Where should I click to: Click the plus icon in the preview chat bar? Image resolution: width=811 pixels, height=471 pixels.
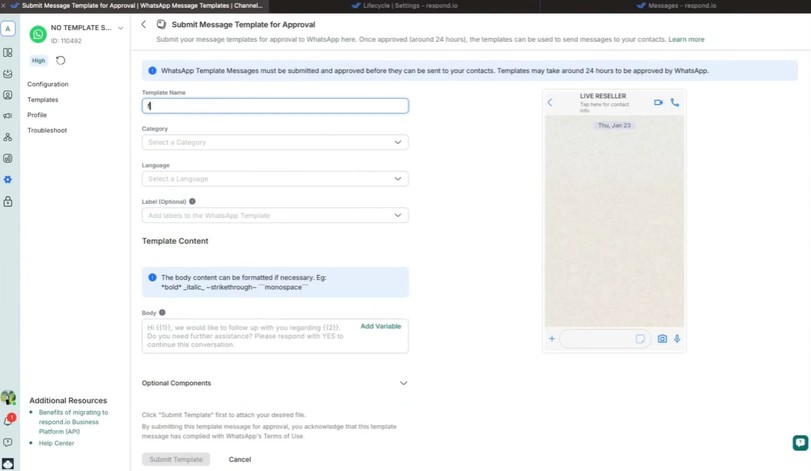[552, 339]
